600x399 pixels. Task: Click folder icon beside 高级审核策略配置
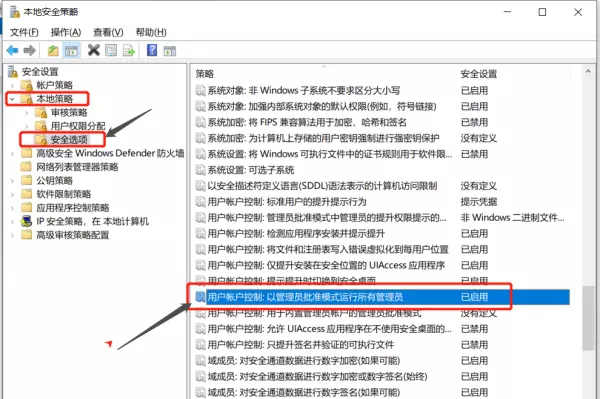click(x=26, y=235)
